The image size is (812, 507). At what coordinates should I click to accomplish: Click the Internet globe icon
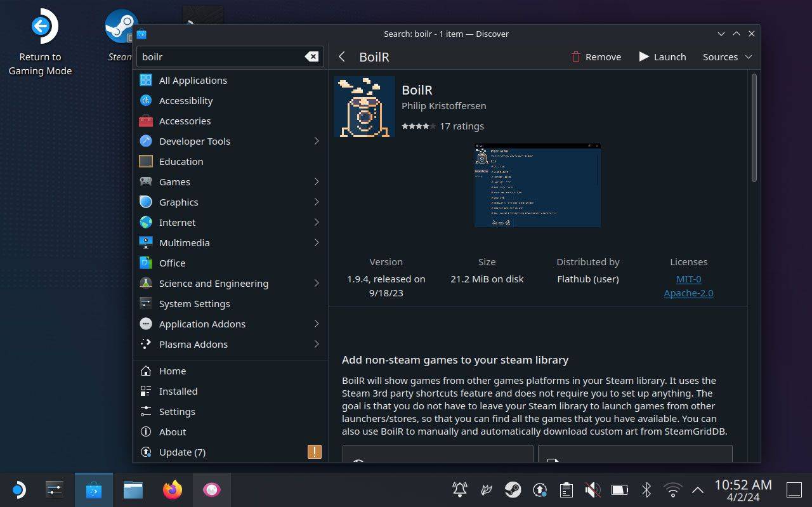click(x=146, y=222)
